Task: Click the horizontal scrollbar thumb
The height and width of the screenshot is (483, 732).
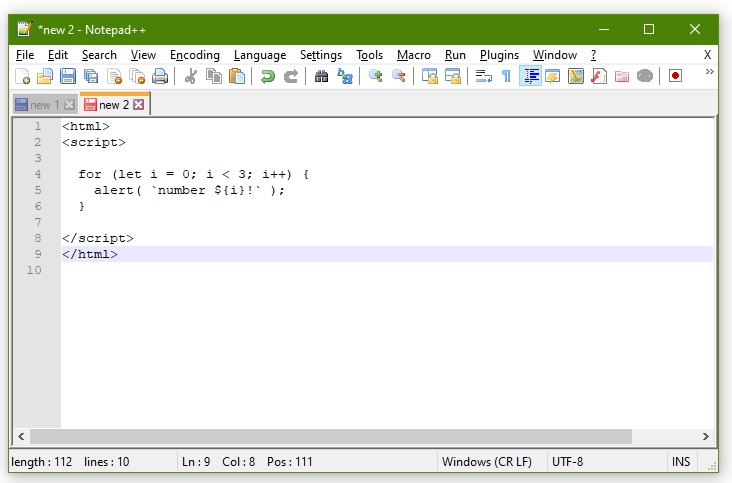Action: coord(331,436)
